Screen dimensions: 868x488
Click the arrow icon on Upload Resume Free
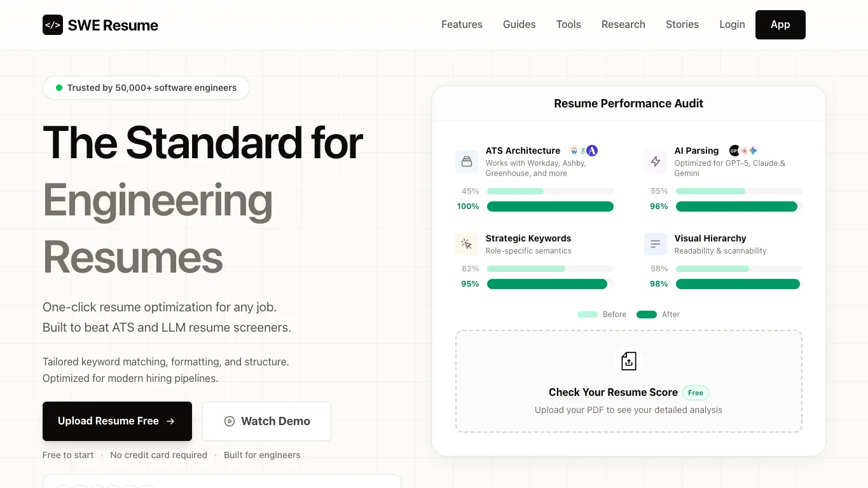(170, 421)
